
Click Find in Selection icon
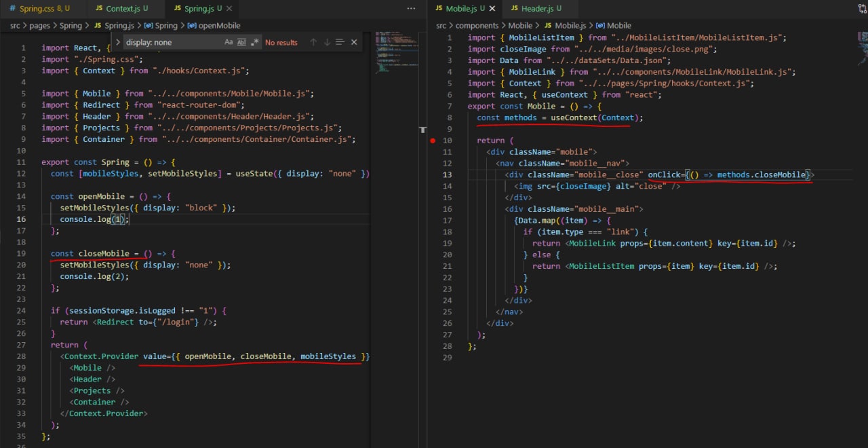[x=340, y=42]
